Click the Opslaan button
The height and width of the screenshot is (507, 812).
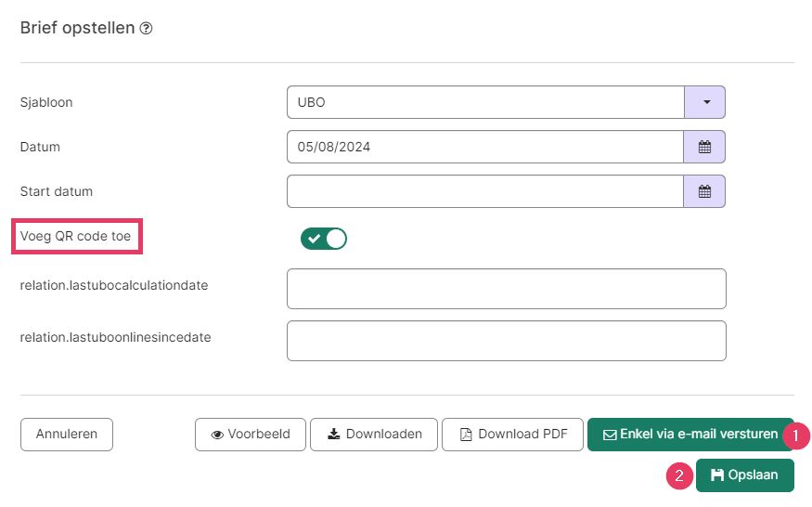click(x=744, y=474)
